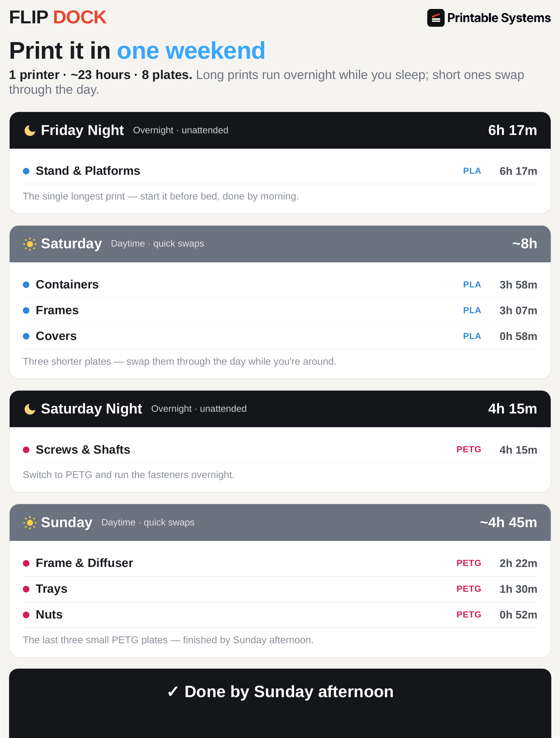Select the Friday Night section header
Screen dimensions: 560x738
click(280, 130)
